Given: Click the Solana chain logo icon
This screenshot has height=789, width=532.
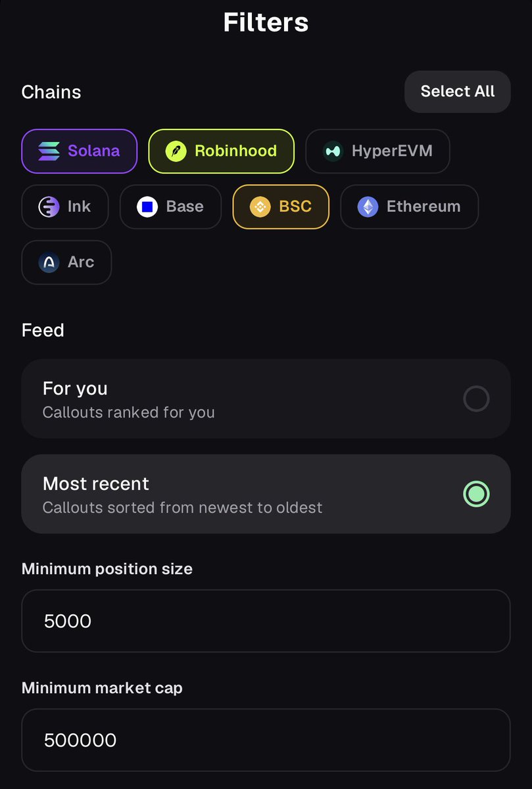Looking at the screenshot, I should click(x=49, y=151).
